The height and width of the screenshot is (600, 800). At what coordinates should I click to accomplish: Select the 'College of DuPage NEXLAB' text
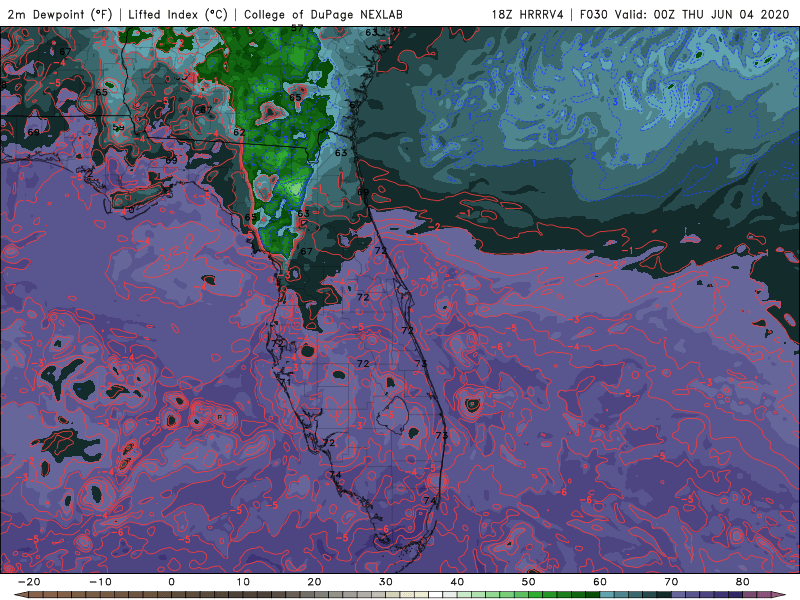(323, 15)
